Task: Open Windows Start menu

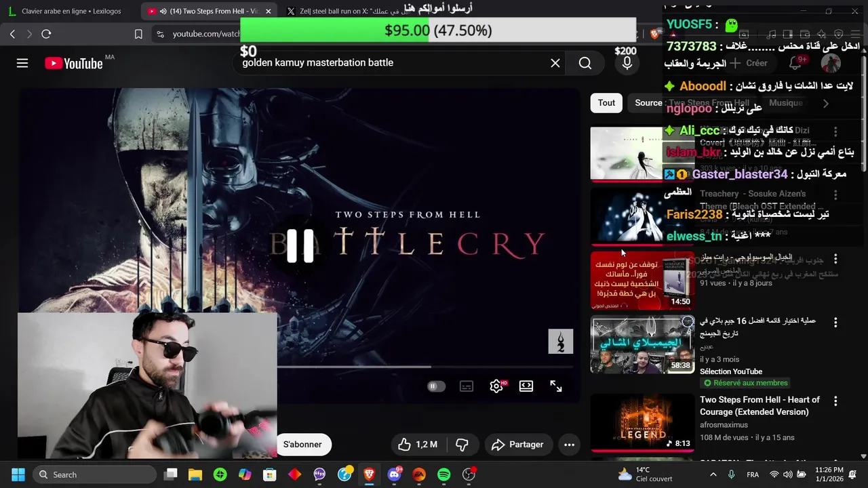Action: tap(18, 474)
